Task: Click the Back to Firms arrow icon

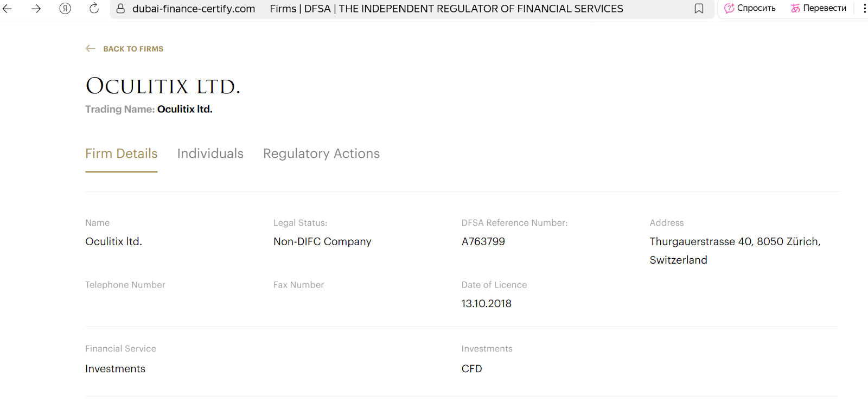Action: (91, 49)
